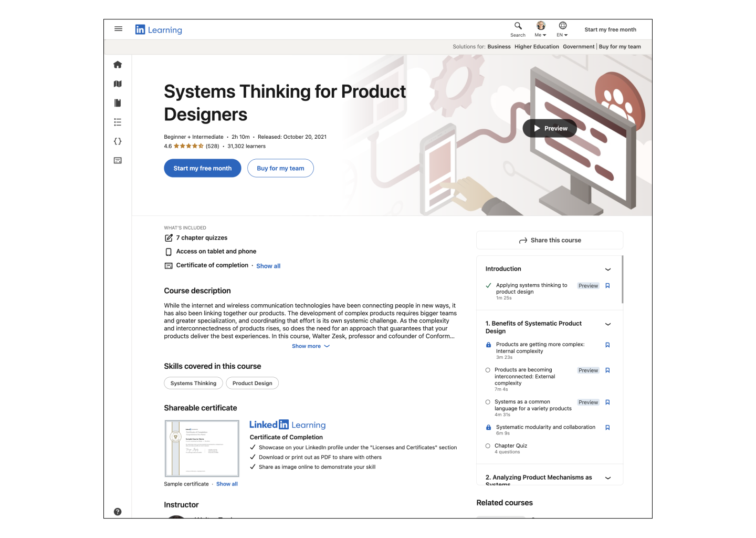Open the sample certificate thumbnail
756x538 pixels.
202,448
